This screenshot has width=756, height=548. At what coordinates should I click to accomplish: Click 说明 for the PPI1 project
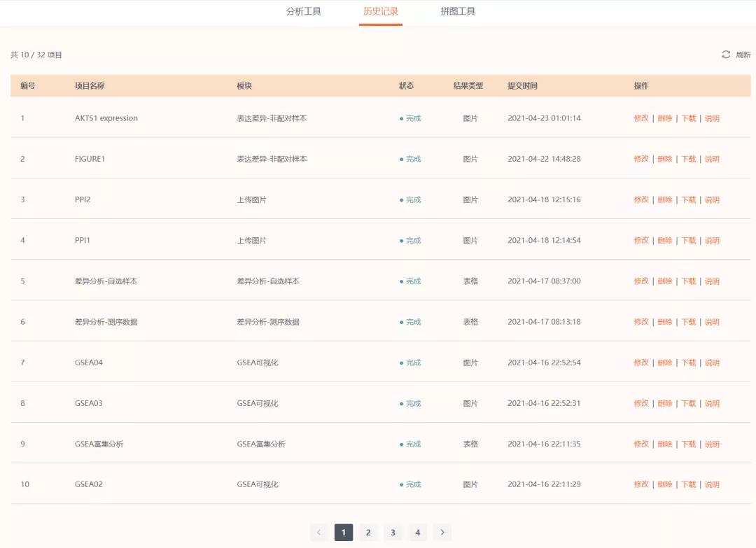(711, 240)
